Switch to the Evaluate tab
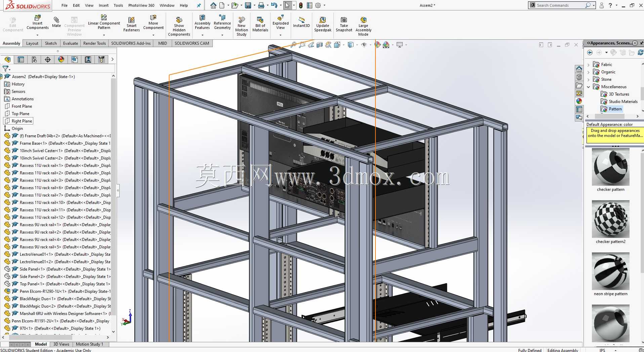 [71, 43]
